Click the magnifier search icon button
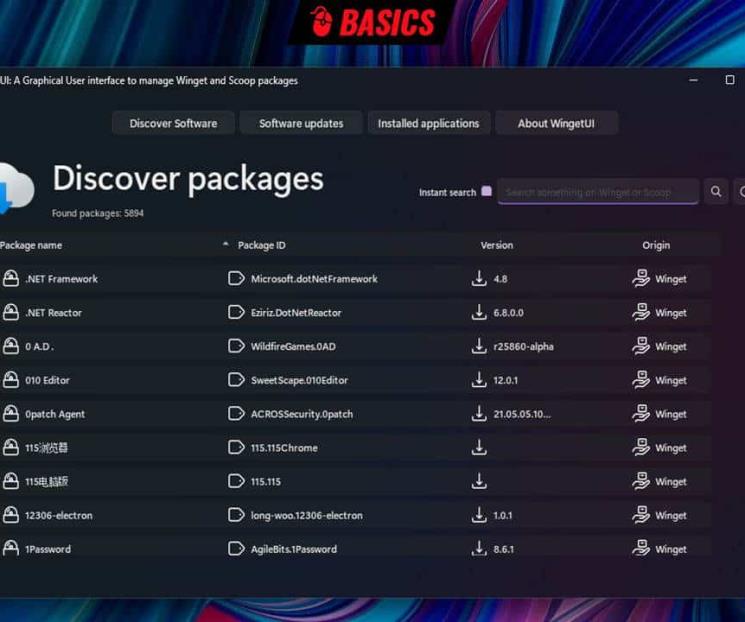The image size is (745, 622). tap(716, 191)
